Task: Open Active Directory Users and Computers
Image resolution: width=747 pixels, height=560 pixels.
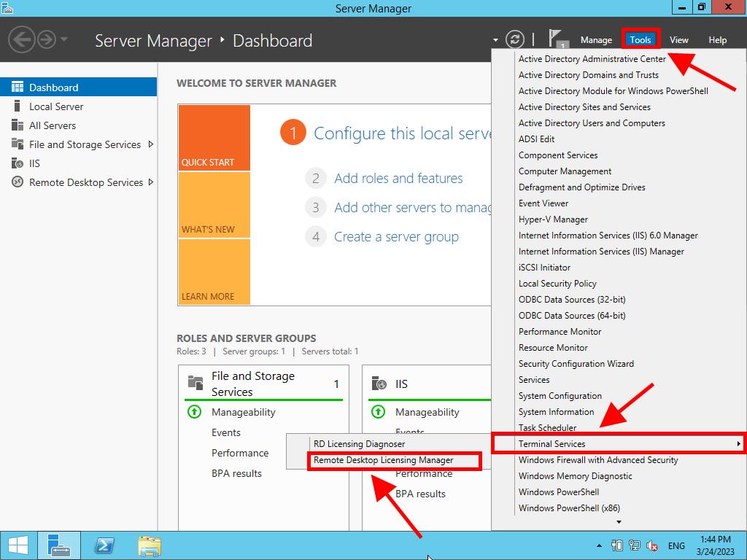Action: [x=592, y=122]
